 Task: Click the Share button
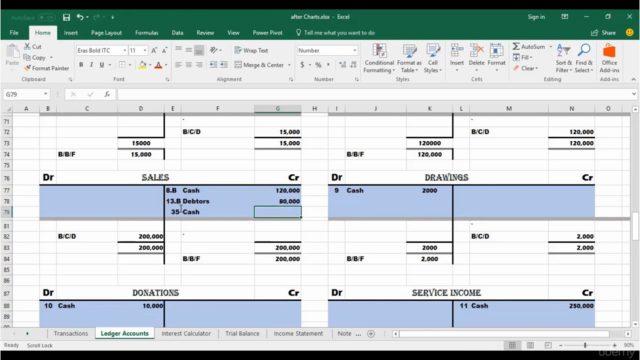tap(603, 33)
